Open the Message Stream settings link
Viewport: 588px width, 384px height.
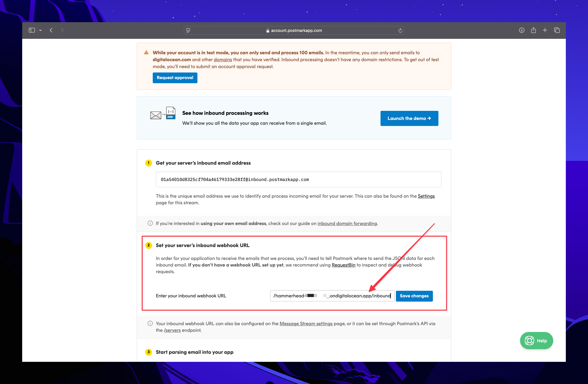tap(306, 324)
